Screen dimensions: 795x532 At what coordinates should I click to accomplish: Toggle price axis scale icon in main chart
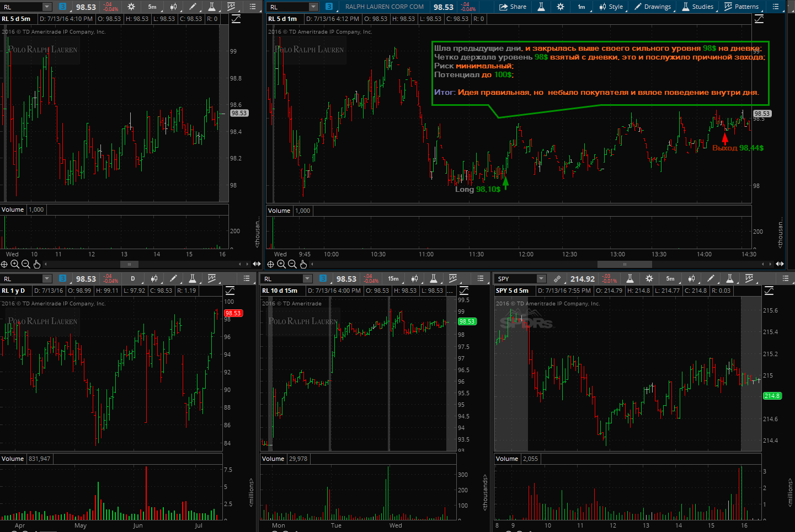(759, 19)
